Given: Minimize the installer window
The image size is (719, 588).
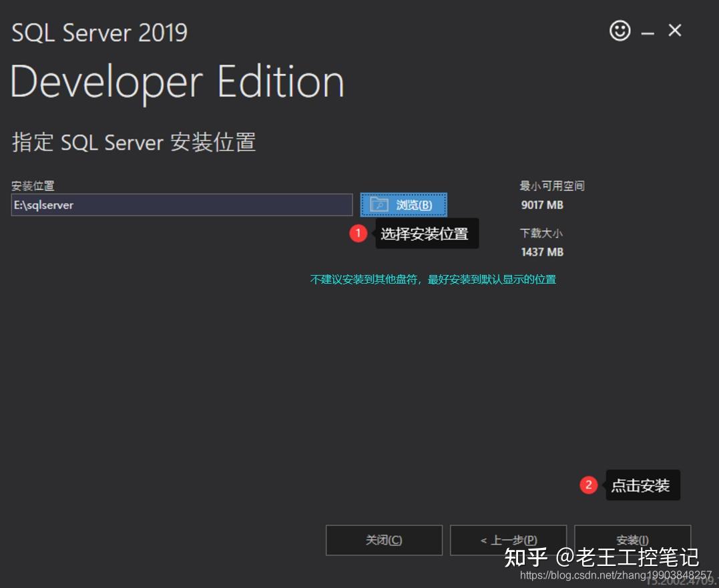Looking at the screenshot, I should click(x=648, y=31).
